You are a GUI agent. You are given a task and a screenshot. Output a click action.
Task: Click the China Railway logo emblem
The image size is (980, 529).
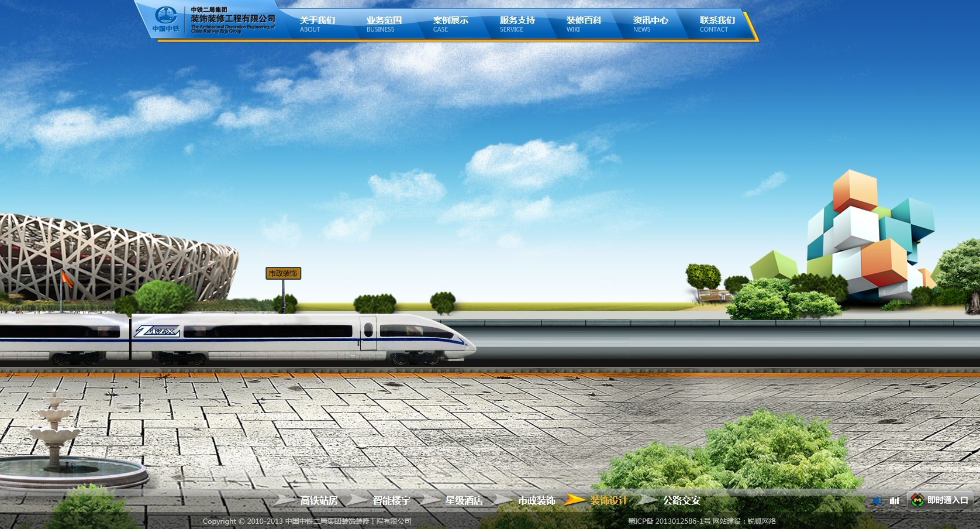coord(166,16)
